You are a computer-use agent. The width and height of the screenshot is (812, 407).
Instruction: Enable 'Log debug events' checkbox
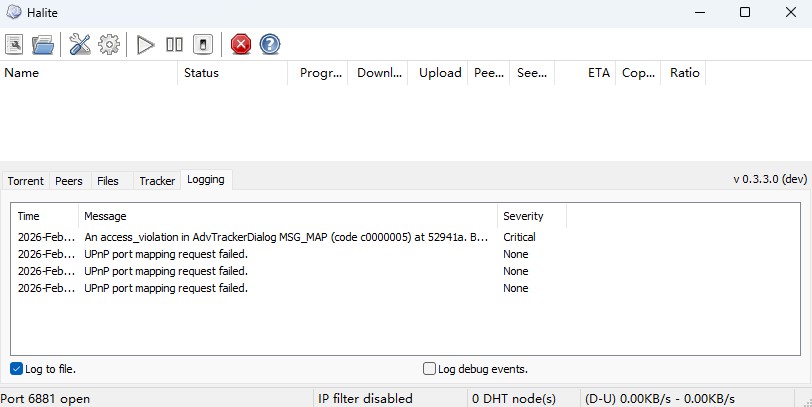point(430,369)
